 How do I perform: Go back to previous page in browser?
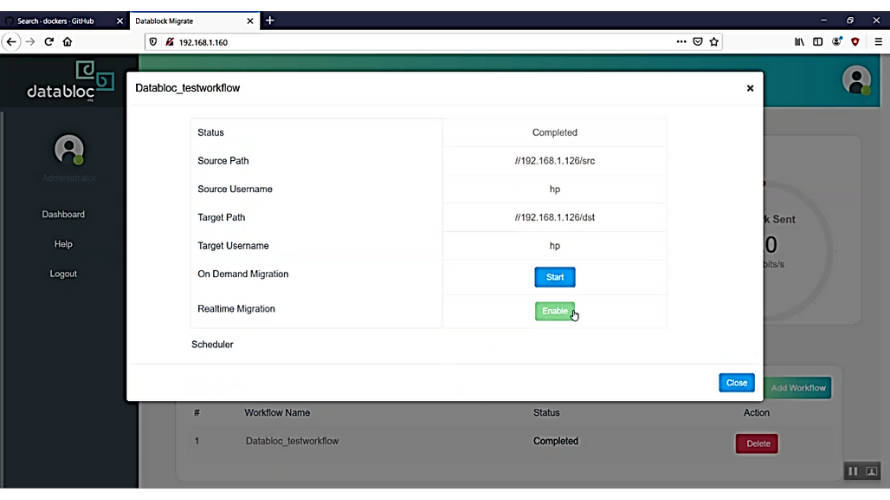point(11,42)
